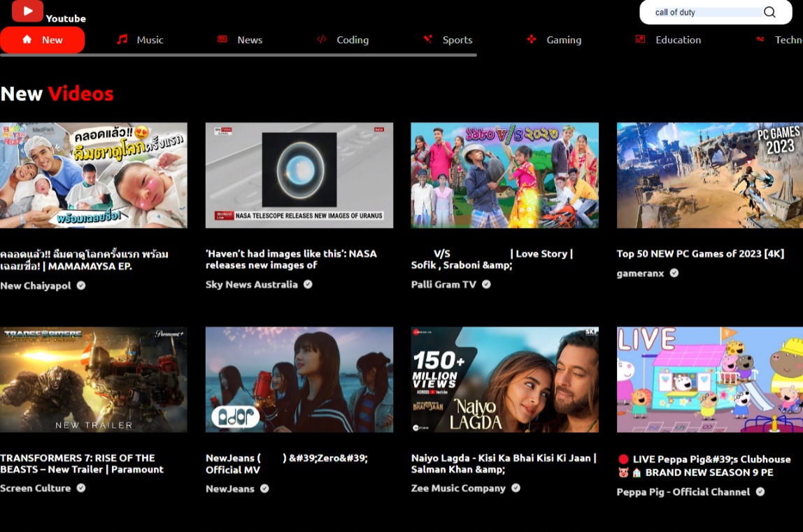Open the gameranx channel name
The image size is (803, 532).
[x=640, y=273]
